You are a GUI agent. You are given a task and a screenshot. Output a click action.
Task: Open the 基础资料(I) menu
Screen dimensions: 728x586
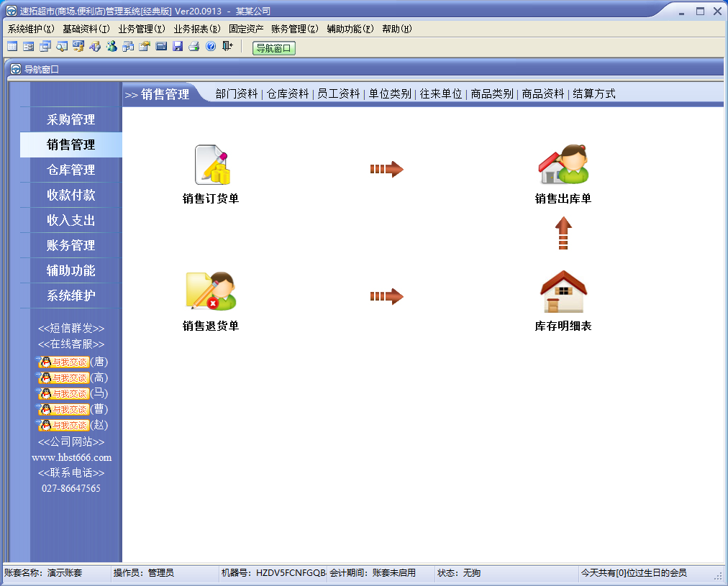tap(86, 29)
